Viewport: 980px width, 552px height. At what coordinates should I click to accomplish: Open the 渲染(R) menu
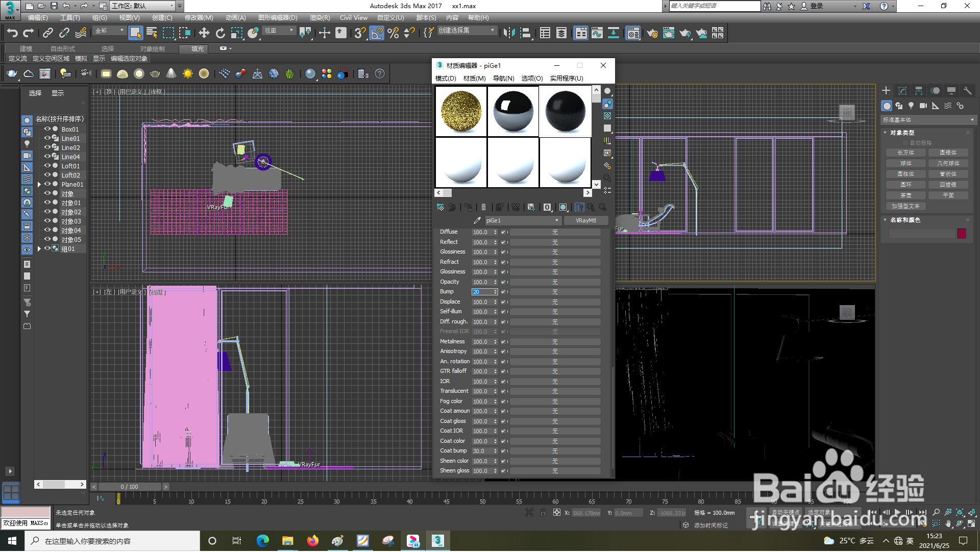click(320, 18)
